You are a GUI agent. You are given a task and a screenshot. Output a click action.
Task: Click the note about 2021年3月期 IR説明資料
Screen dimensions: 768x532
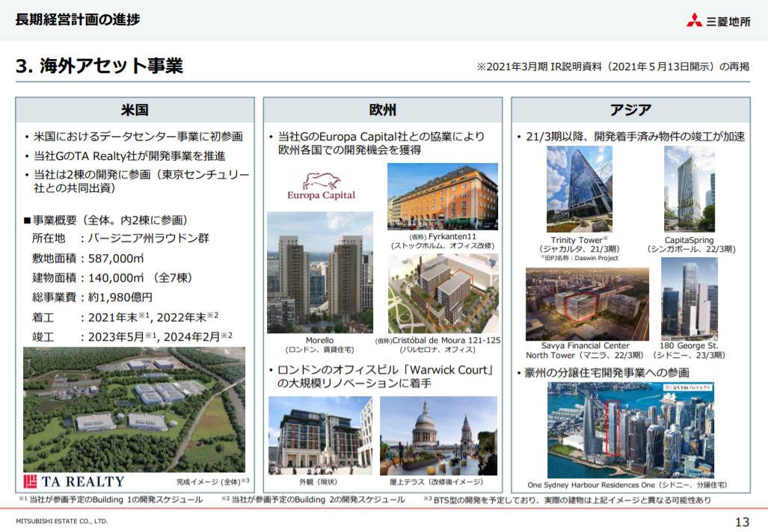(x=613, y=66)
